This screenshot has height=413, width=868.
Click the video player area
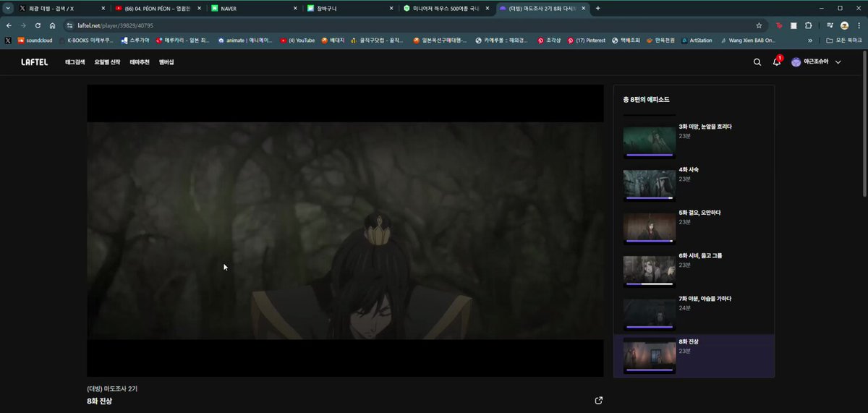345,230
